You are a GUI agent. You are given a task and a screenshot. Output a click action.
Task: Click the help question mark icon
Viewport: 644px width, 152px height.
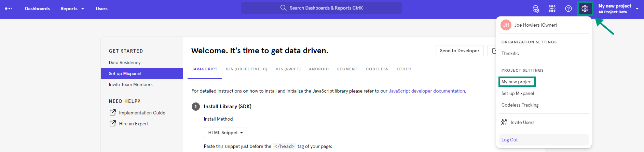(x=568, y=9)
